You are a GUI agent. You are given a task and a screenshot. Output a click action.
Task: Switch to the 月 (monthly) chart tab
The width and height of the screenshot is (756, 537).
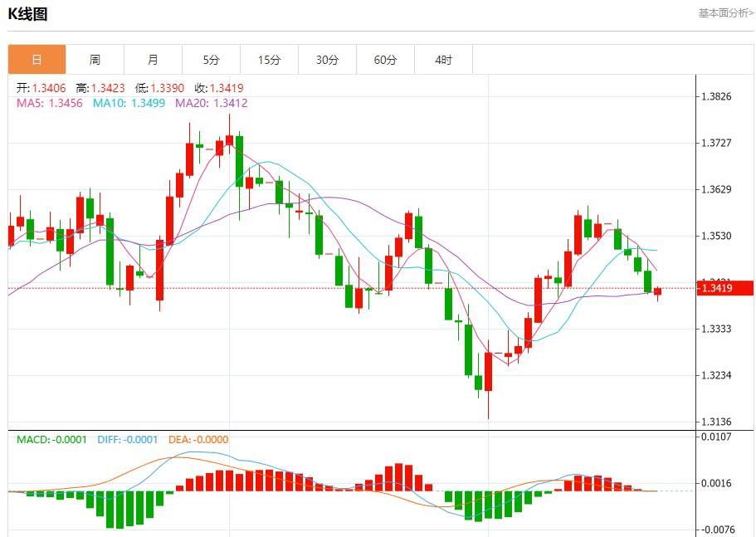click(154, 59)
